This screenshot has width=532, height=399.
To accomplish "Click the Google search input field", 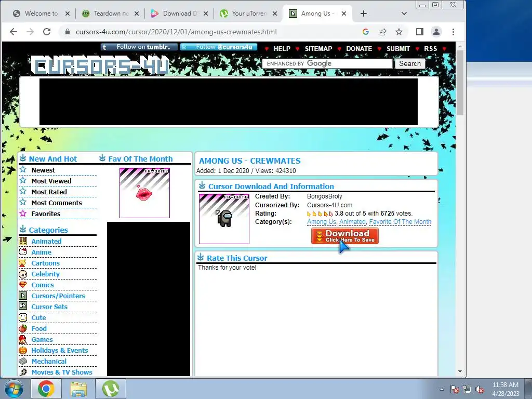I will pos(327,64).
